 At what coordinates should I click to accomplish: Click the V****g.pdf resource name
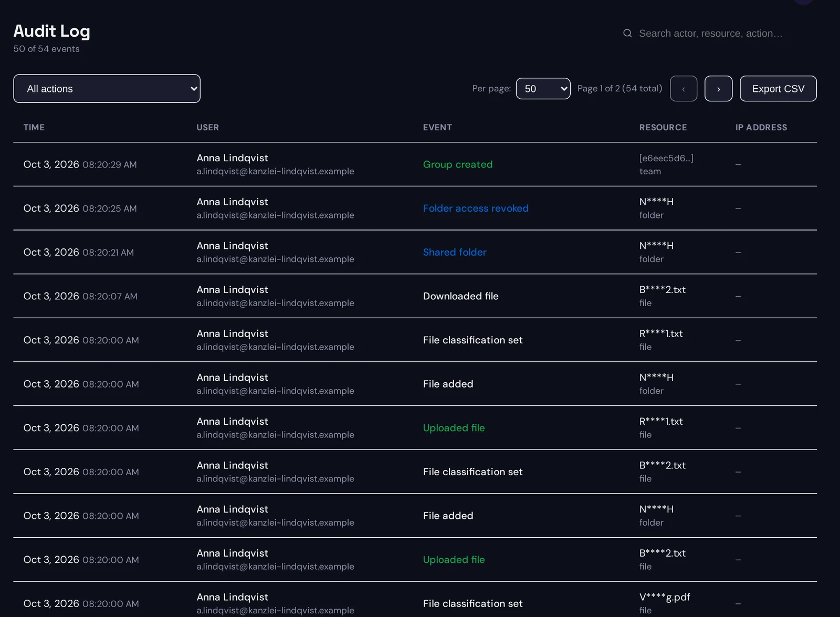coord(665,597)
